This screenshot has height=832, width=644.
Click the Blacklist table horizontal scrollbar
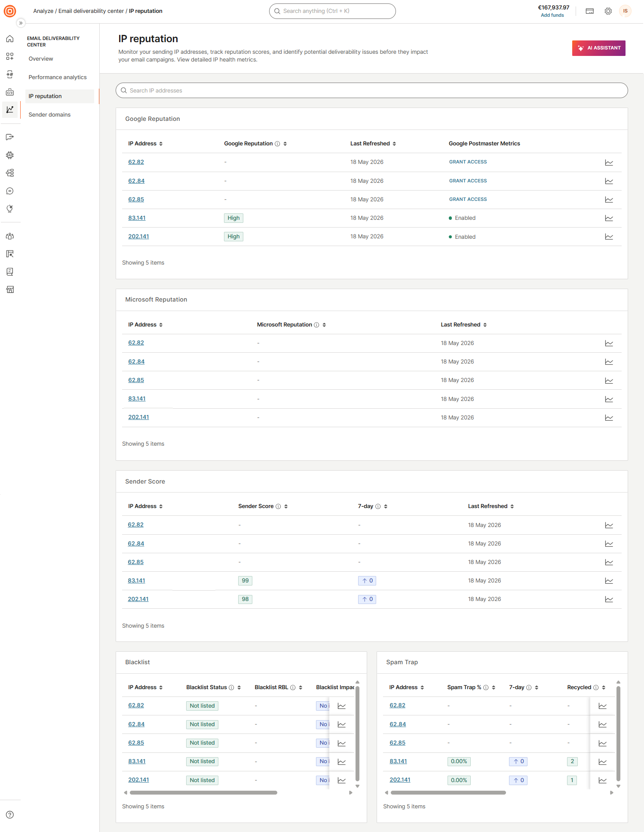tap(203, 792)
